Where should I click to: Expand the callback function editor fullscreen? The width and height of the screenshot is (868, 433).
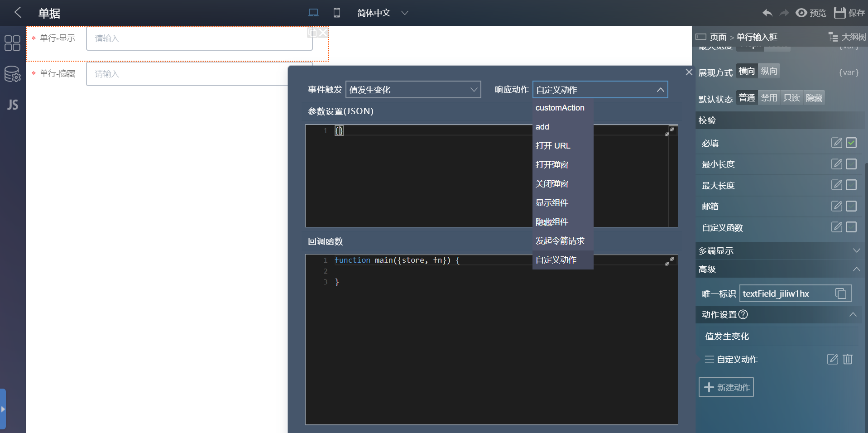[670, 261]
